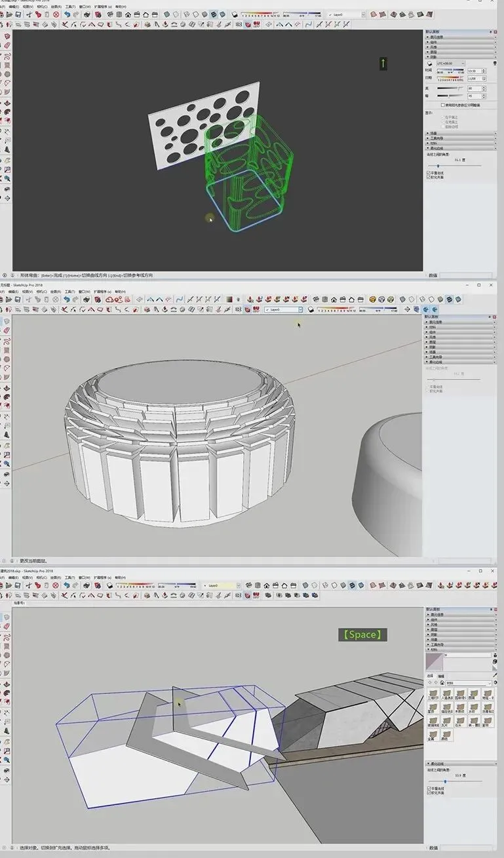This screenshot has height=858, width=504.
Task: Toggle 平滑法线 checkbox in the top window
Action: coord(429,173)
